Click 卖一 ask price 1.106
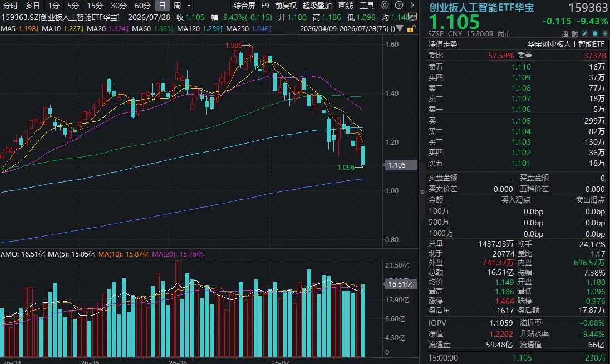 click(x=521, y=109)
